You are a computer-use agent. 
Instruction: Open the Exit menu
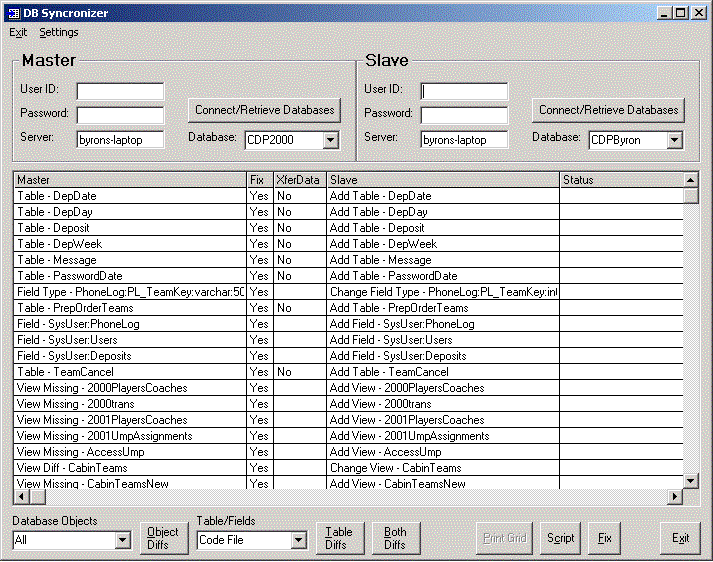click(x=18, y=32)
